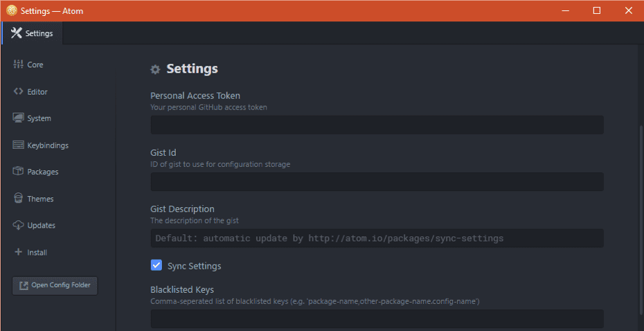Click the gear icon beside the Settings heading
The width and height of the screenshot is (644, 331).
click(155, 69)
